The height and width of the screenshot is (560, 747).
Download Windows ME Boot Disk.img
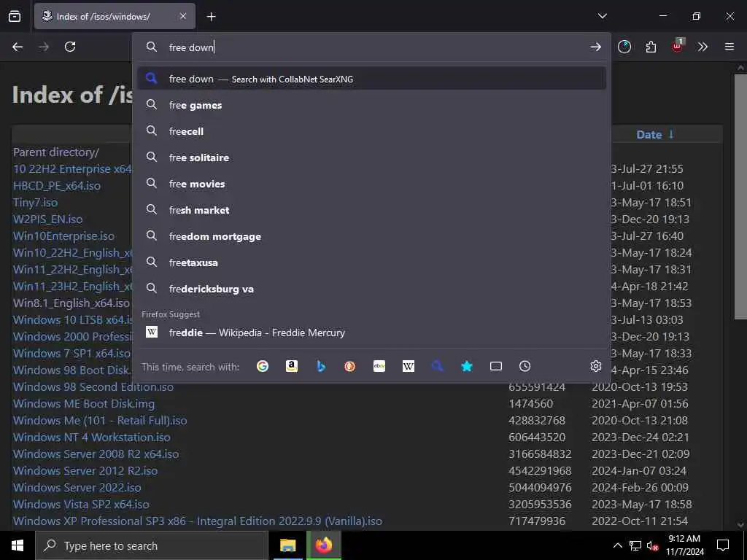point(84,404)
